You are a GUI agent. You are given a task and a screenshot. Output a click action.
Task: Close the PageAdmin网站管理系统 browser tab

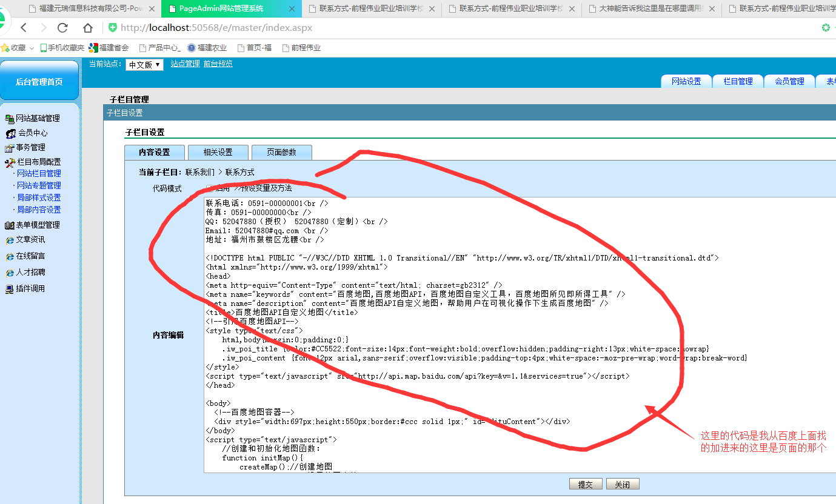[292, 8]
